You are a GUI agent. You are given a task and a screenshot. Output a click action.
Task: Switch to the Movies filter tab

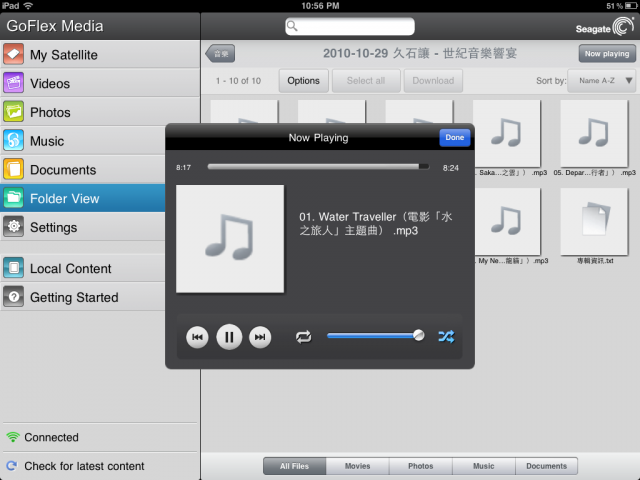point(358,466)
